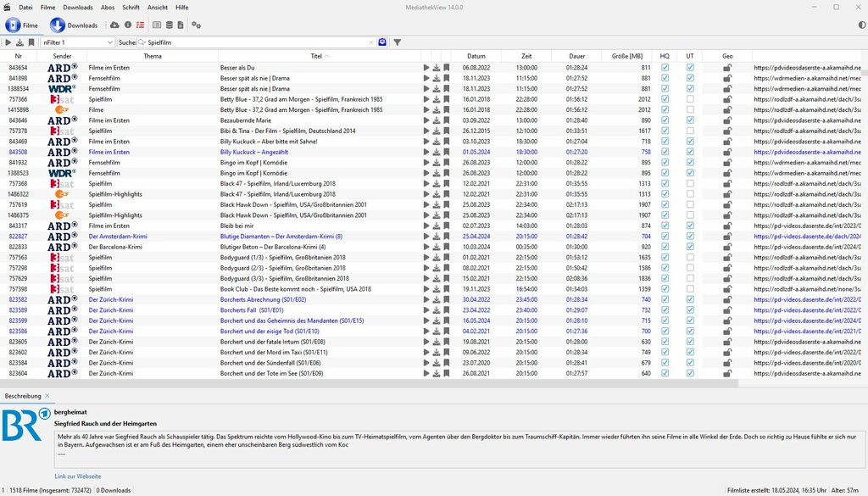868x496 pixels.
Task: Bookmark "Book Club - Das Beste kommt noch"
Action: 446,289
